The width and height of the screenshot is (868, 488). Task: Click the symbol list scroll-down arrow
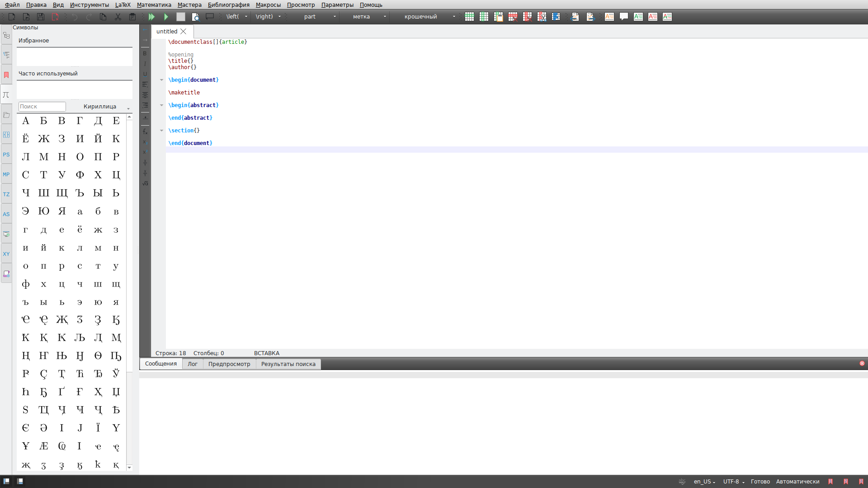point(129,467)
